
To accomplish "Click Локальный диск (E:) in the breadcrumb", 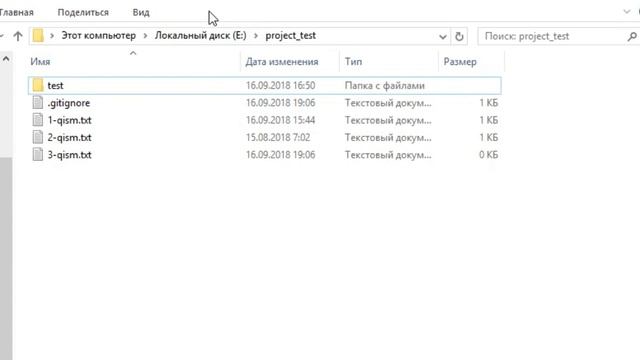I will click(x=200, y=36).
